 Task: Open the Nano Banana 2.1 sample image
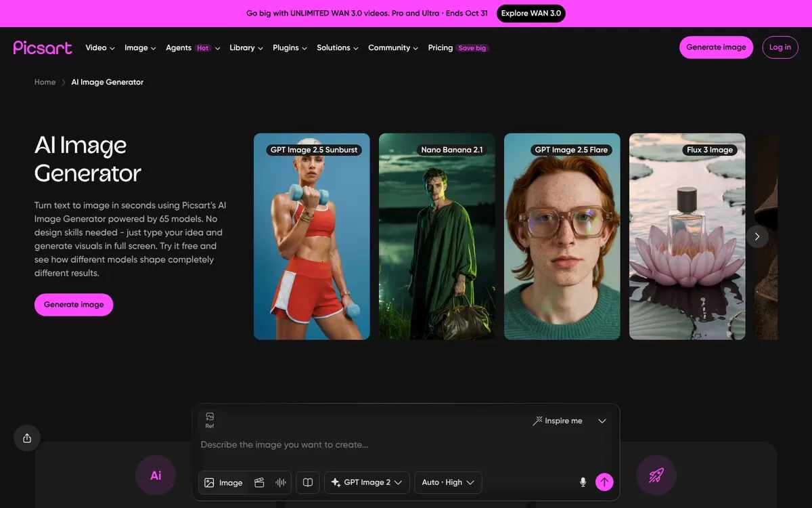[x=437, y=236]
